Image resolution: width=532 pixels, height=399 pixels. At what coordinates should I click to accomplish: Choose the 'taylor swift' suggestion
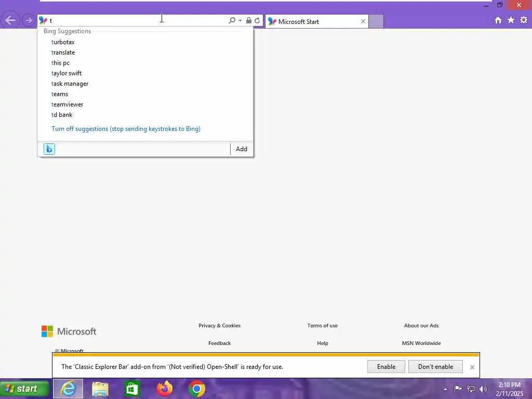tap(66, 73)
